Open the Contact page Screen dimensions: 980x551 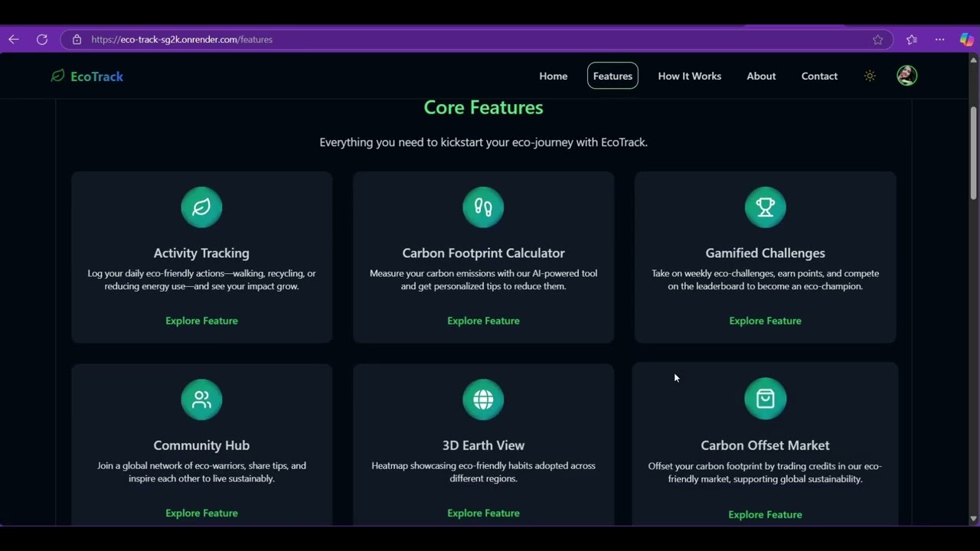819,76
